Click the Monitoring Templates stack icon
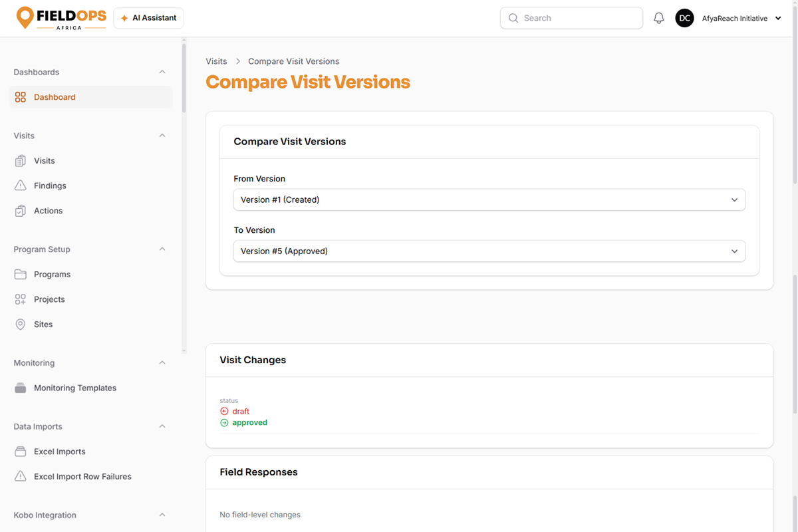 (21, 388)
